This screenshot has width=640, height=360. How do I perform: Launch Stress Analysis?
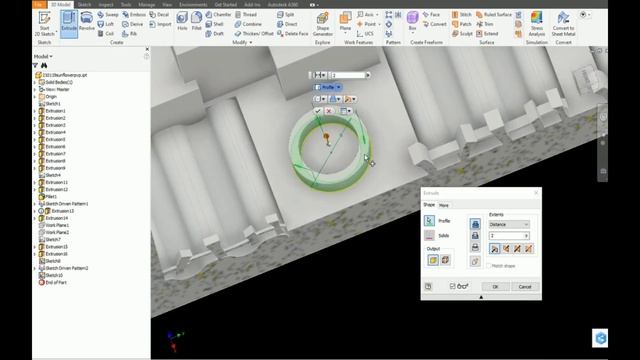pos(537,24)
